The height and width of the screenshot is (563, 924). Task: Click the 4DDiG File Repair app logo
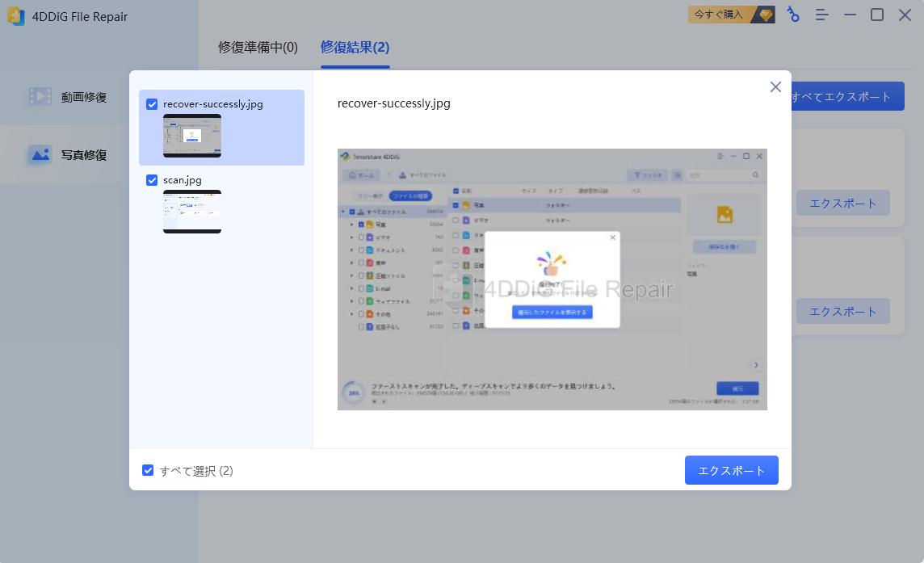(15, 15)
